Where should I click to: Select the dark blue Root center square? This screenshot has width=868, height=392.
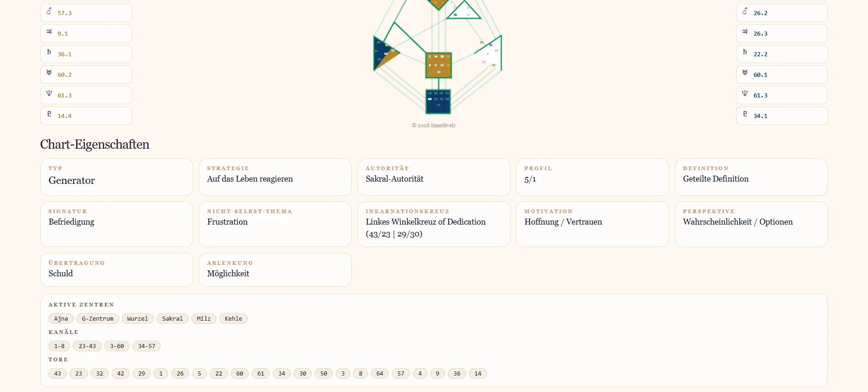[438, 101]
